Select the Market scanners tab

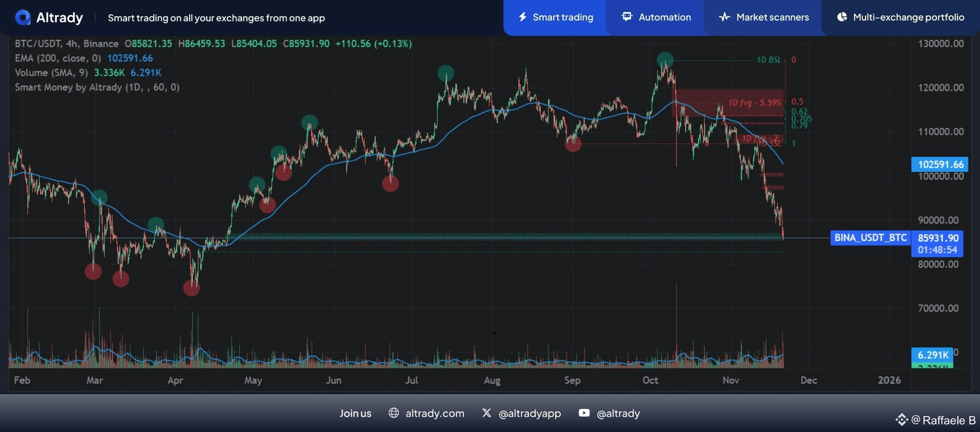click(764, 18)
